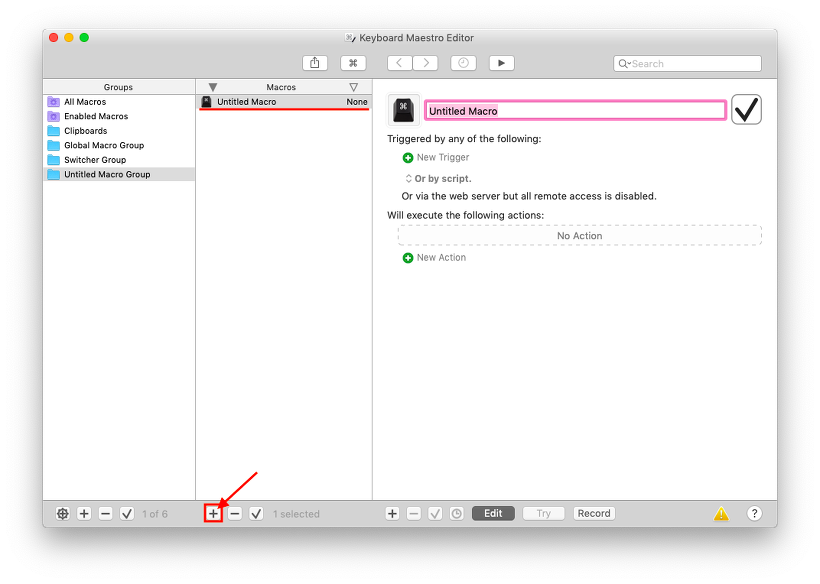Click the outlined sort triangle in Macros header
Screen dimensions: 820x584
[x=354, y=87]
